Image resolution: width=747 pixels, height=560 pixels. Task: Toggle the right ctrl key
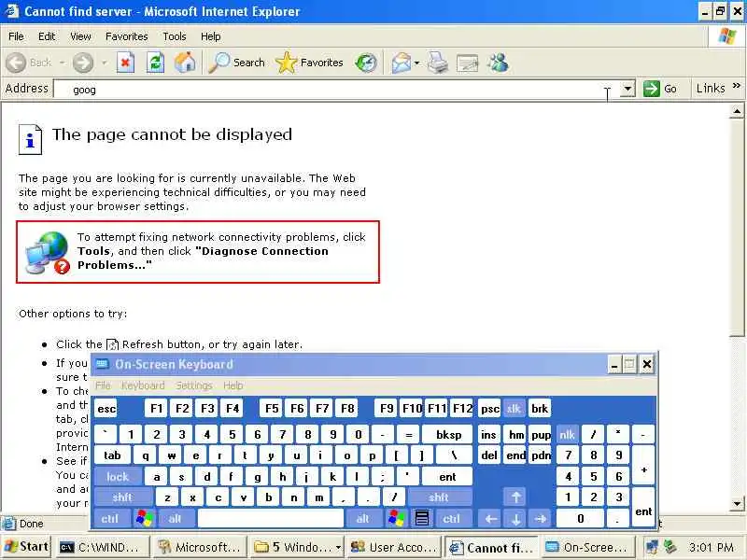[451, 518]
